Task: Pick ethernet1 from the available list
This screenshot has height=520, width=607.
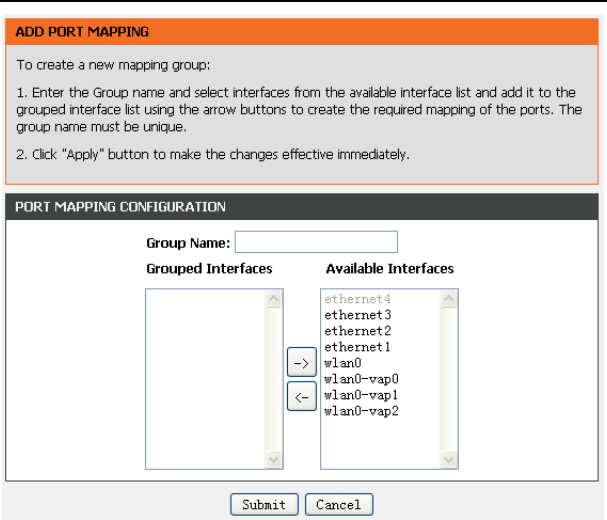Action: click(x=357, y=347)
